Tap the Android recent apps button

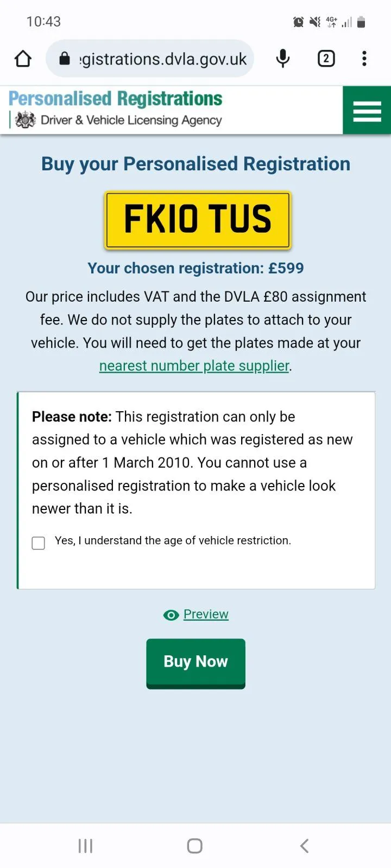click(85, 846)
